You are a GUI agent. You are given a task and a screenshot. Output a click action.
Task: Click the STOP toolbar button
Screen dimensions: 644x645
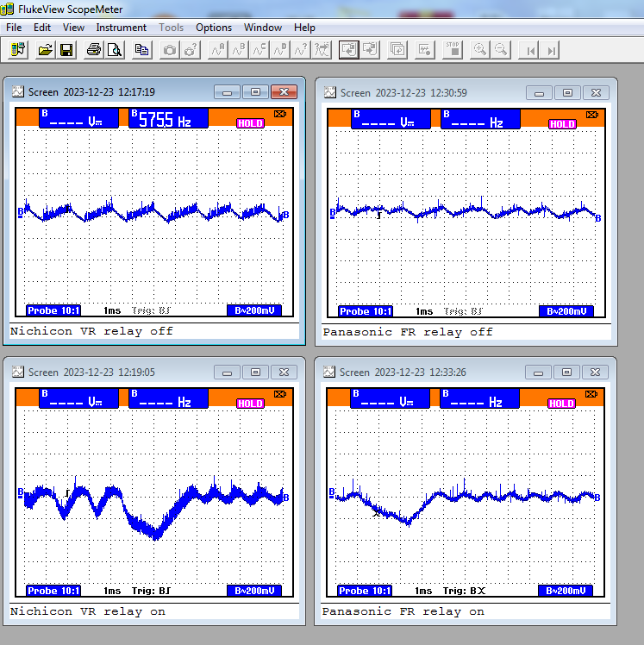(x=453, y=50)
